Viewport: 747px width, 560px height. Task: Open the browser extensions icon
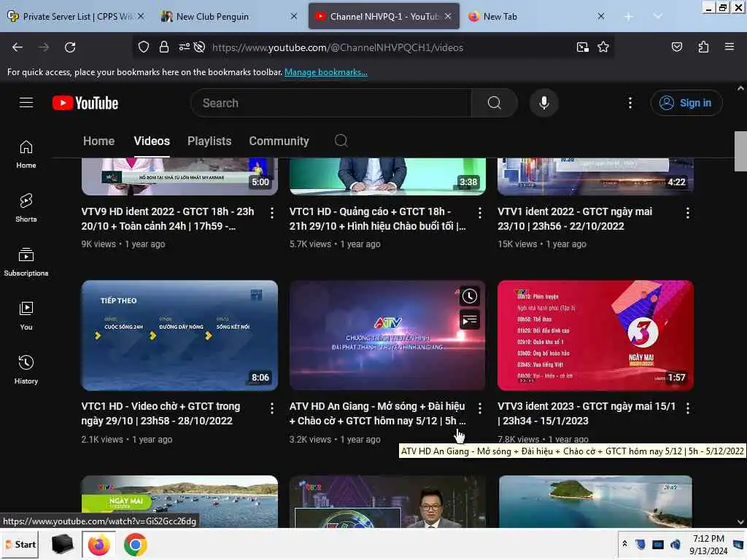click(703, 47)
